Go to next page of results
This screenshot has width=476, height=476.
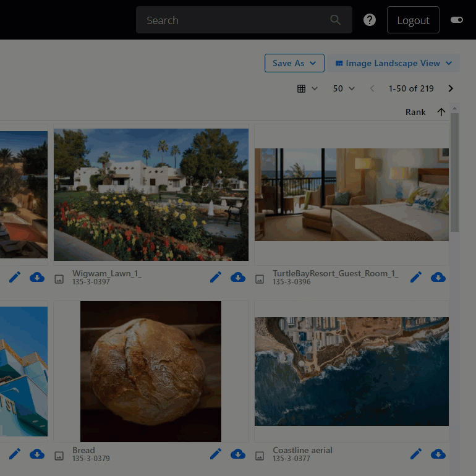[451, 88]
